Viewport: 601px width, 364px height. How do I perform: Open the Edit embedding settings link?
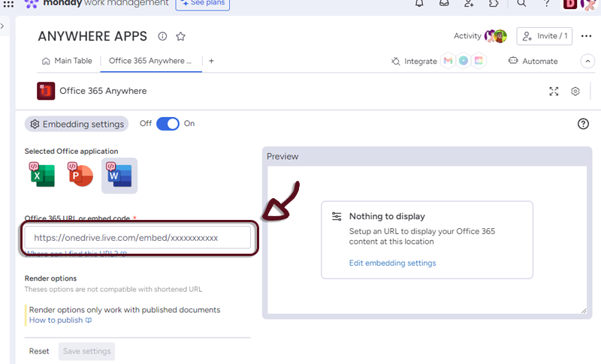392,263
